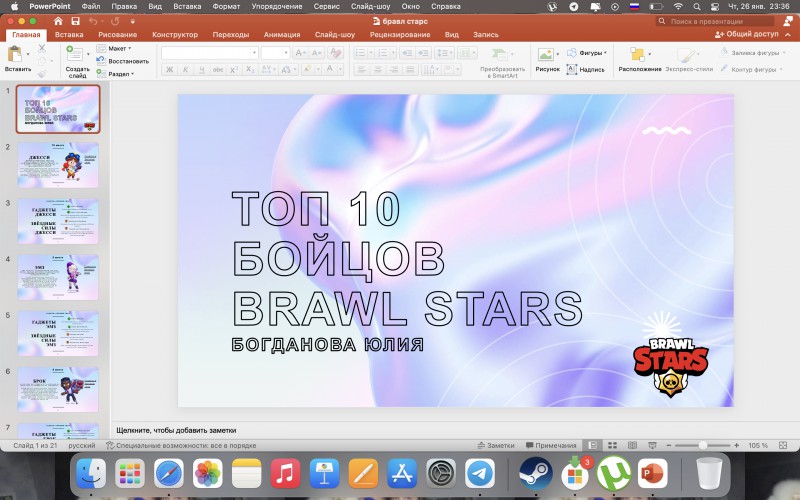The image size is (800, 500).
Task: Collapse the ribbon with chevron
Action: (x=788, y=35)
